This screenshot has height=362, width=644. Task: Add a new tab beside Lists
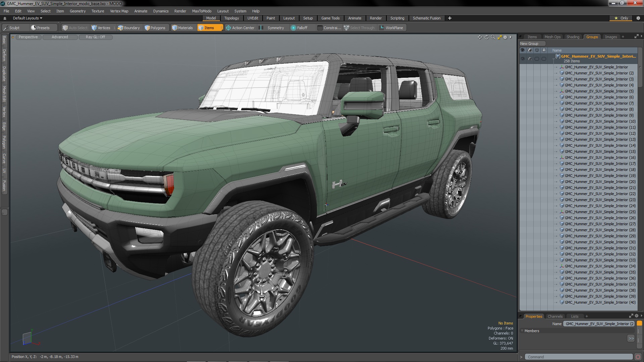click(587, 316)
